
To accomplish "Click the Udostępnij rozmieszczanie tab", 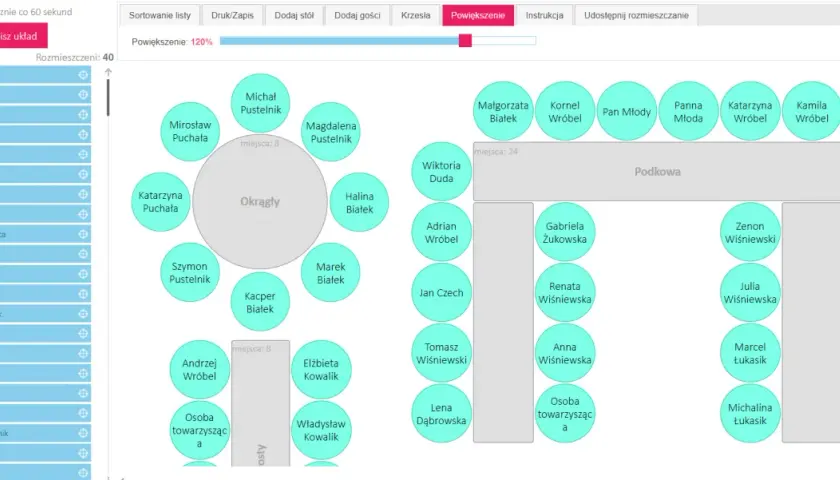I will click(x=636, y=16).
